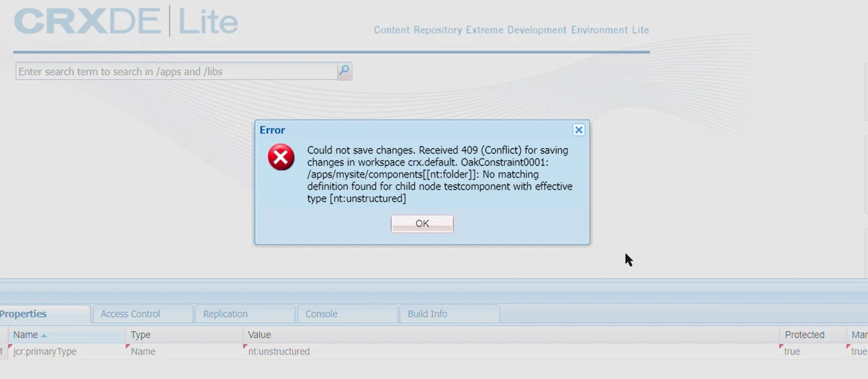Click the Type column header
Image resolution: width=868 pixels, height=379 pixels.
tap(184, 335)
